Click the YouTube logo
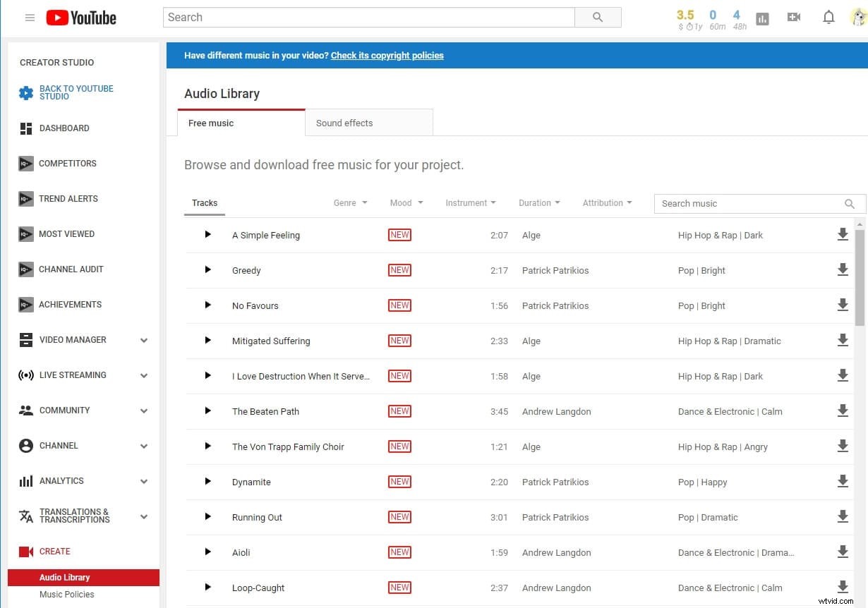The width and height of the screenshot is (868, 608). pyautogui.click(x=80, y=18)
